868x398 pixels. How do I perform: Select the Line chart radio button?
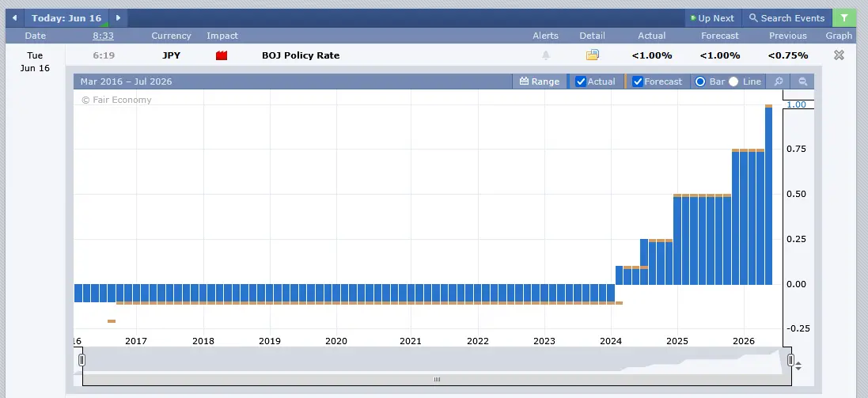[x=733, y=81]
